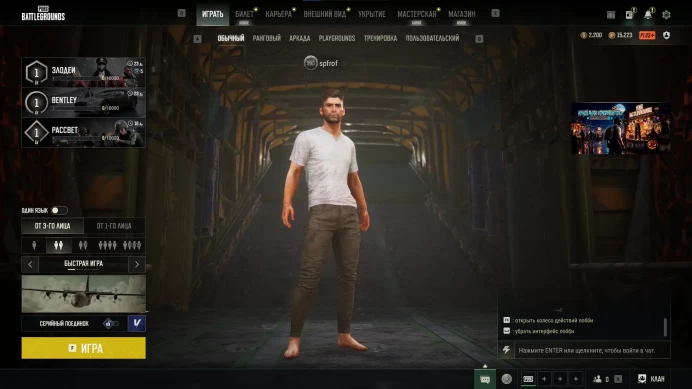Viewport: 692px width, 389px height.
Task: Open the Билет tab
Action: (x=244, y=14)
